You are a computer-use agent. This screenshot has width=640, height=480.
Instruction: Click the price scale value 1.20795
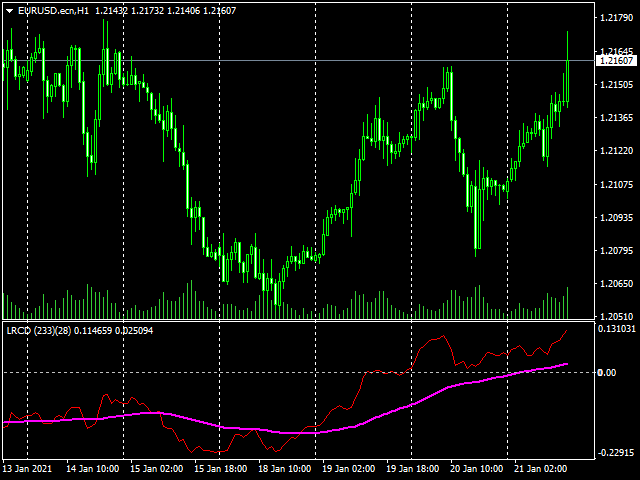click(x=616, y=250)
